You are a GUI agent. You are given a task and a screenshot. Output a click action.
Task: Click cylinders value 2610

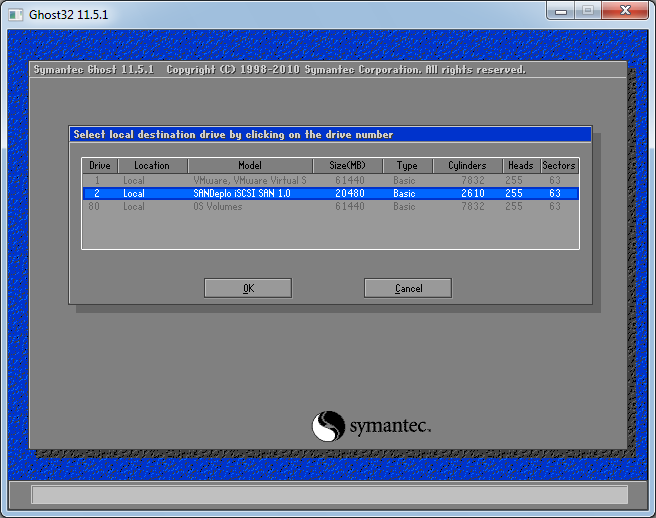point(473,193)
